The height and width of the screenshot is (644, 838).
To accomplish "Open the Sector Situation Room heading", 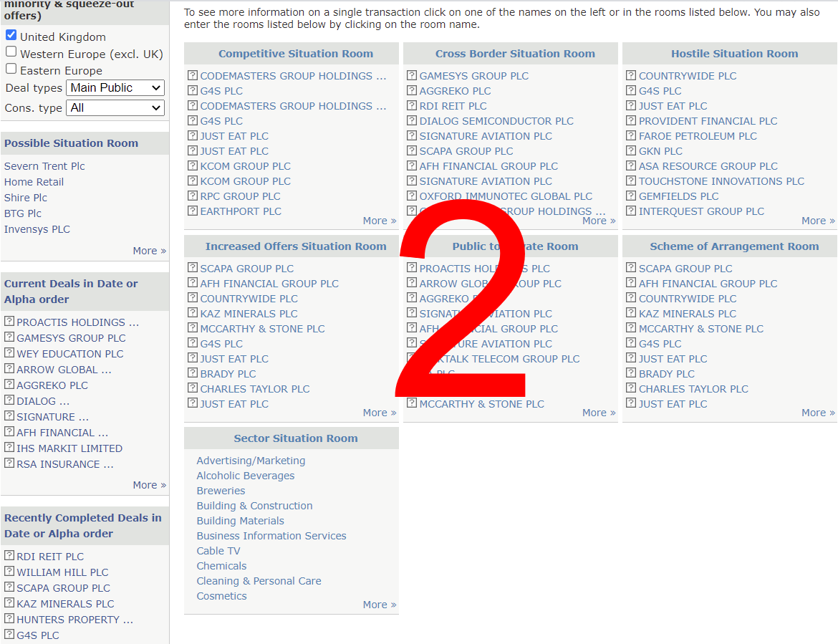I will [296, 438].
